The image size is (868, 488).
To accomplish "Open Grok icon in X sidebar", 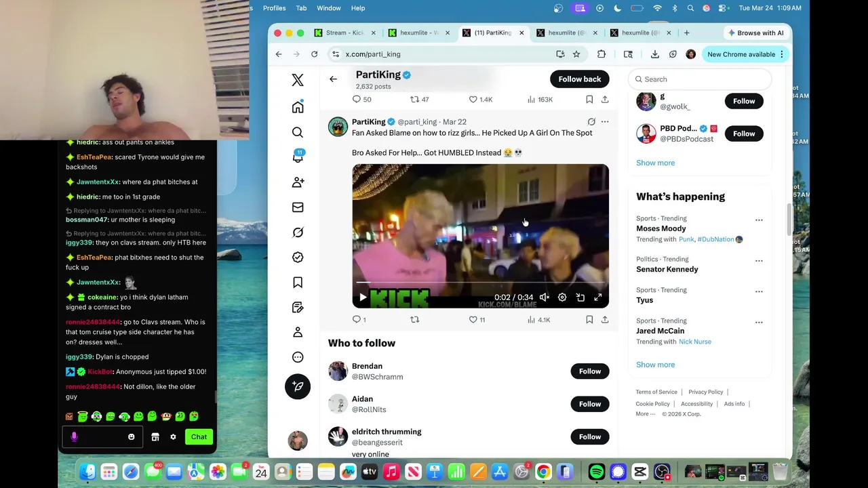I will click(x=298, y=232).
